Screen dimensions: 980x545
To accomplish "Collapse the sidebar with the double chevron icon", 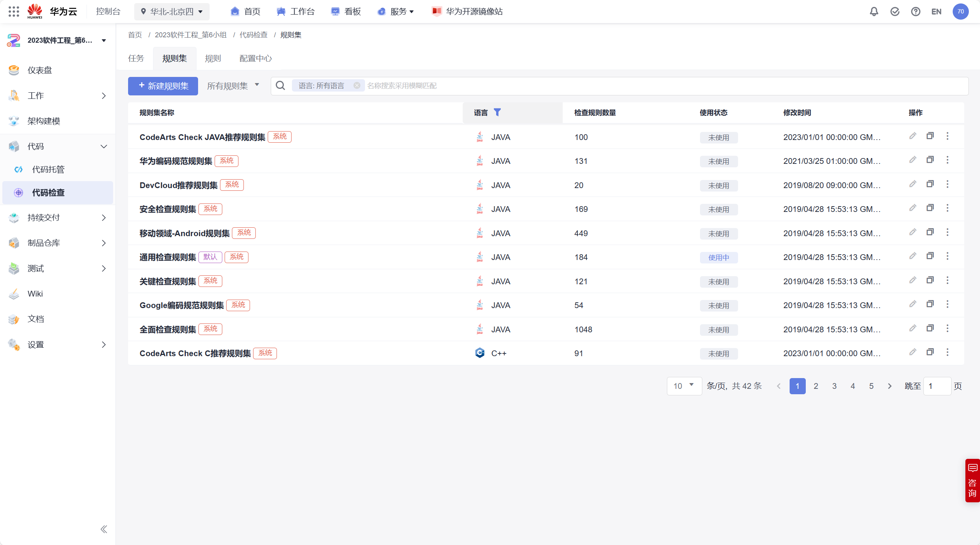I will pyautogui.click(x=103, y=529).
